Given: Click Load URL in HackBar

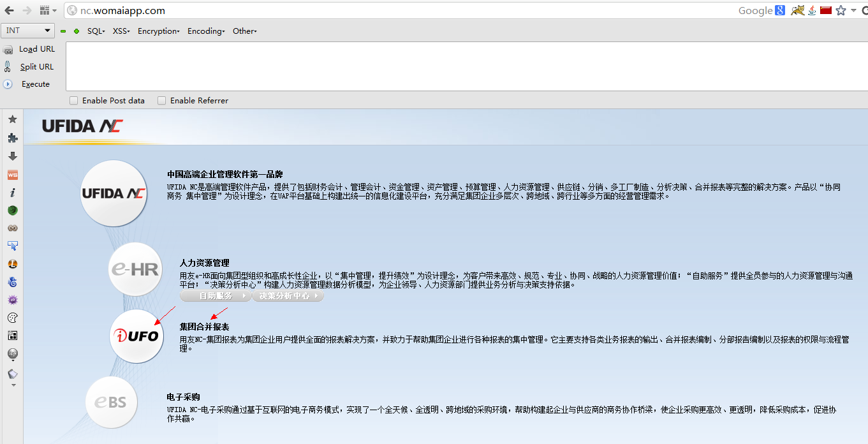Looking at the screenshot, I should coord(37,49).
